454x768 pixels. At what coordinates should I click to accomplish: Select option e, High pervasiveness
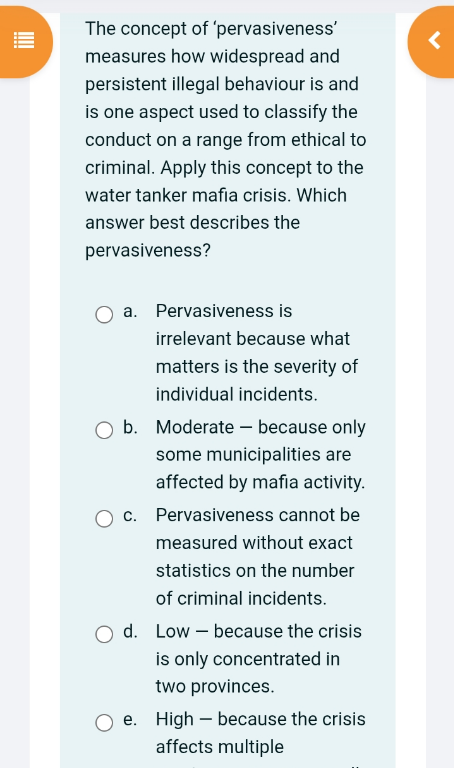104,722
